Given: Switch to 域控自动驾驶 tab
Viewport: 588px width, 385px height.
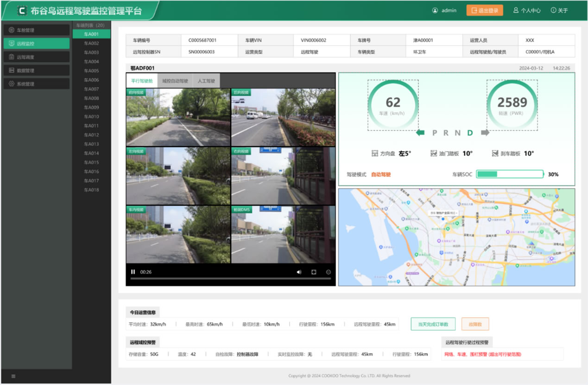Looking at the screenshot, I should click(175, 81).
